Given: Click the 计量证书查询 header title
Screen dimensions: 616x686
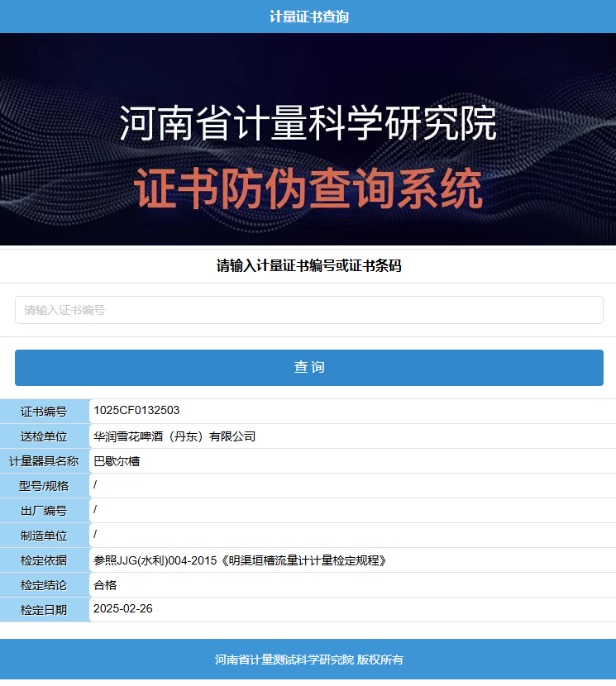Looking at the screenshot, I should [x=308, y=17].
